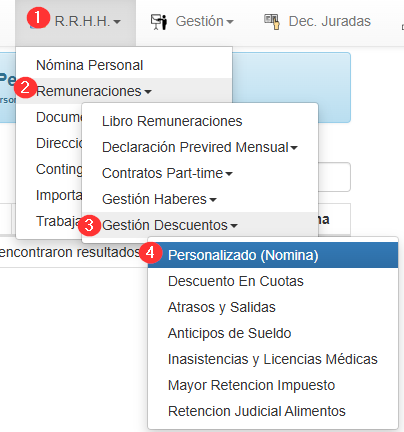404x432 pixels.
Task: Choose Mayor Retencion Impuesto
Action: [x=273, y=385]
